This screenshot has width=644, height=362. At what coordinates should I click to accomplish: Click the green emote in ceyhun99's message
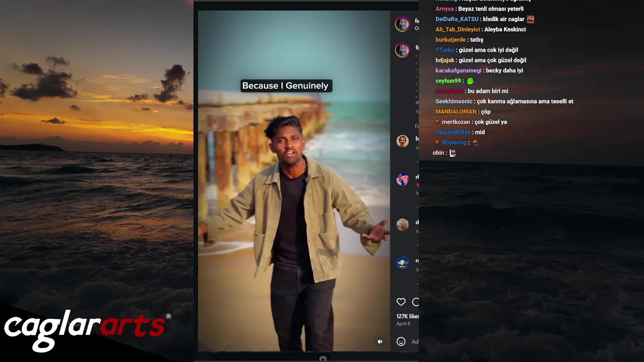point(470,81)
